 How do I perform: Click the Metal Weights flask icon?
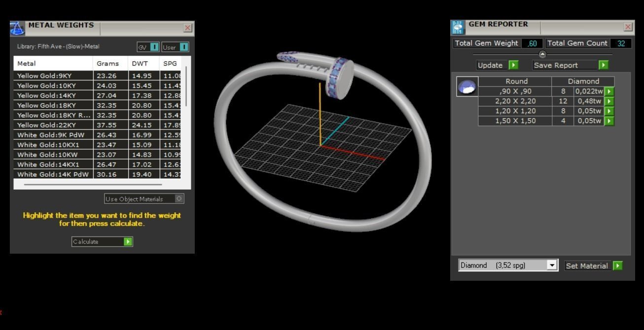pyautogui.click(x=18, y=29)
